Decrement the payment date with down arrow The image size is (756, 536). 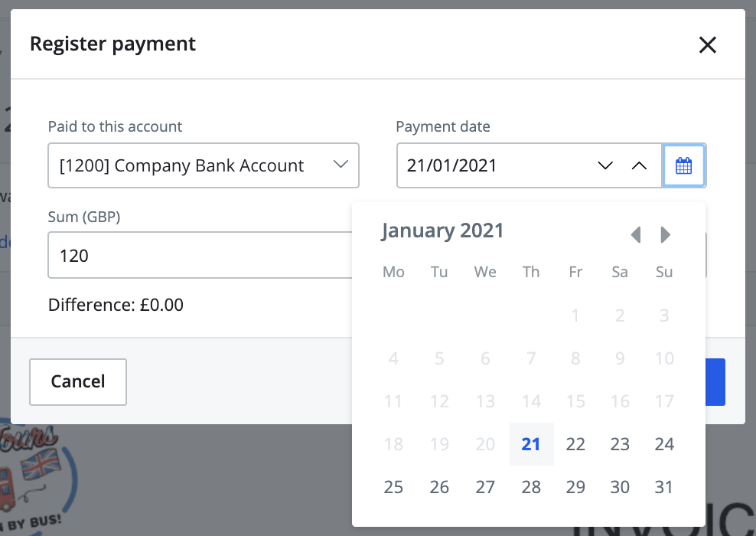pyautogui.click(x=605, y=165)
